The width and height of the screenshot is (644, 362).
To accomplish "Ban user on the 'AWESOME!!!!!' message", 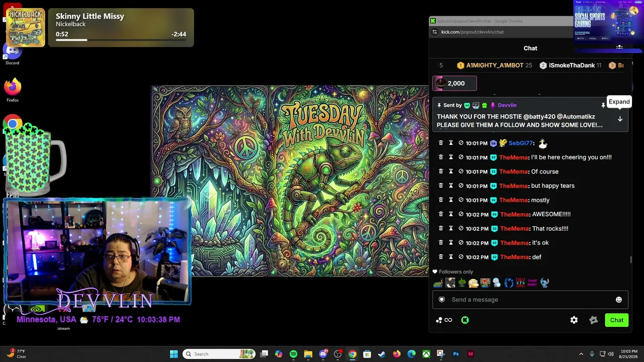I will pyautogui.click(x=461, y=214).
